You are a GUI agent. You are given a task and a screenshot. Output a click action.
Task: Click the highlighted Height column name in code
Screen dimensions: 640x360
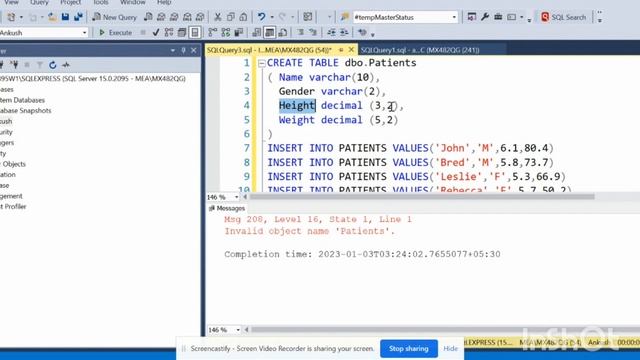click(x=297, y=106)
